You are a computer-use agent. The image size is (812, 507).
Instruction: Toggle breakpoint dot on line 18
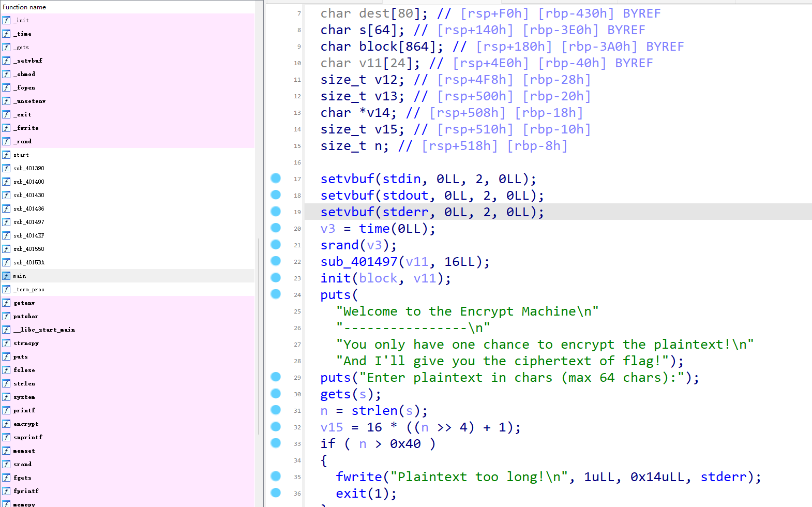(276, 195)
